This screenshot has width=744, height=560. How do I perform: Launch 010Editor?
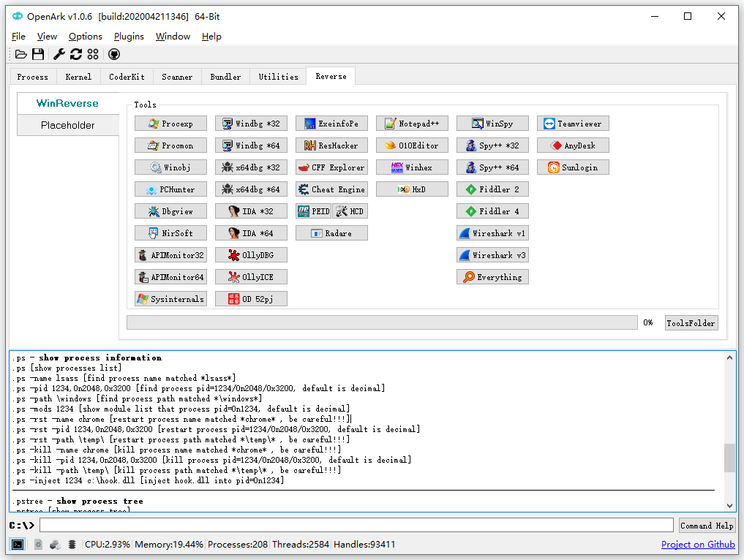click(413, 145)
